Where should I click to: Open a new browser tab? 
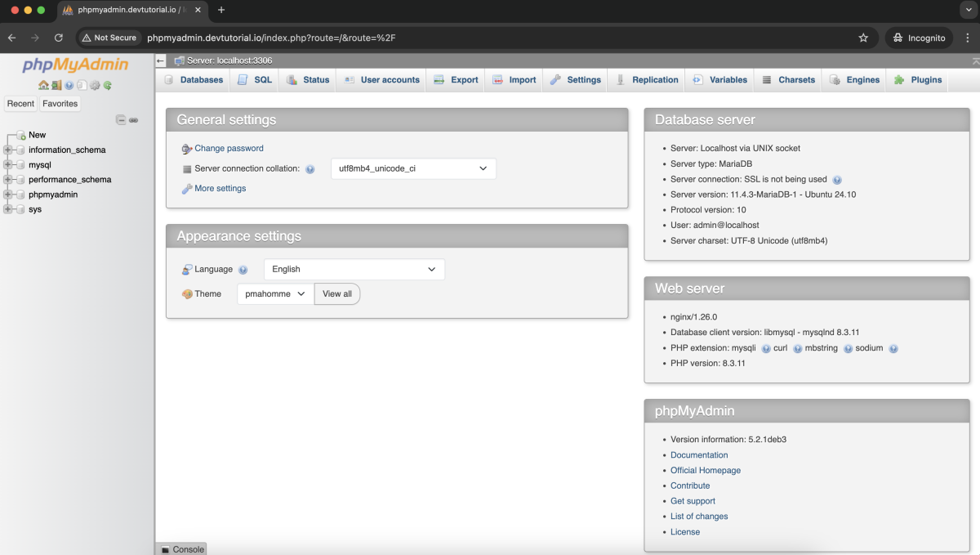(x=221, y=10)
